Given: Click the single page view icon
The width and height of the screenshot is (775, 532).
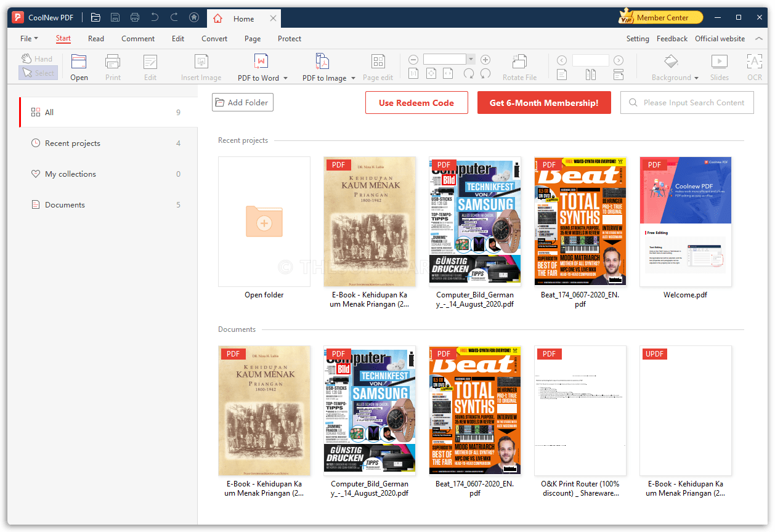Looking at the screenshot, I should click(562, 75).
